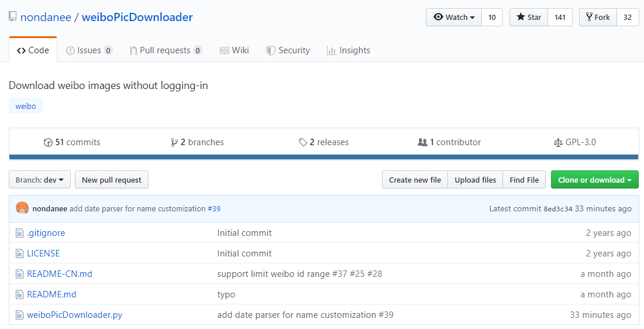Expand the Clone or download dropdown
The width and height of the screenshot is (644, 329).
coord(595,180)
